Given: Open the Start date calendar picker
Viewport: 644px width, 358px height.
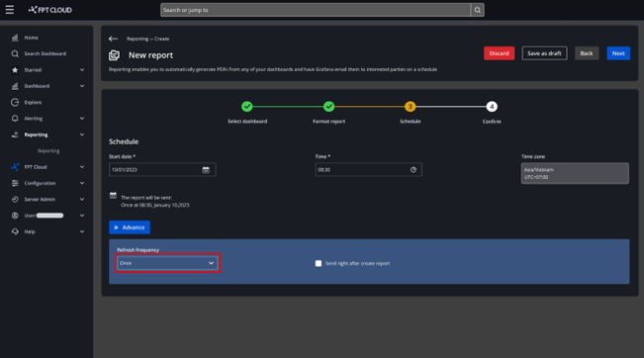Looking at the screenshot, I should pos(206,169).
